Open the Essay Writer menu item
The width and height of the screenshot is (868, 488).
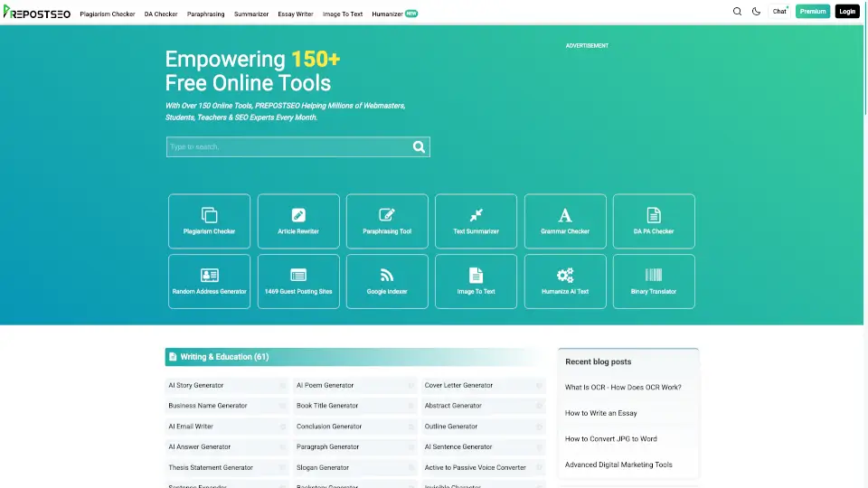[x=295, y=14]
